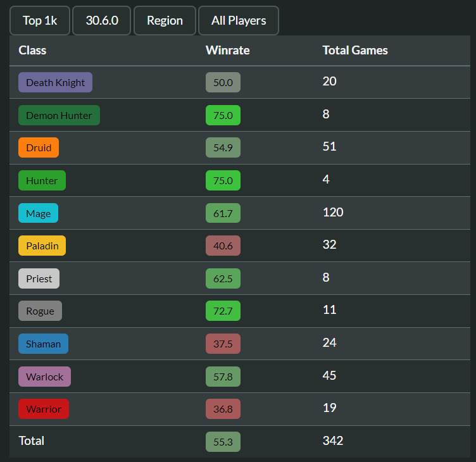Sort table by Winrate column header
The width and height of the screenshot is (476, 462).
pyautogui.click(x=228, y=51)
